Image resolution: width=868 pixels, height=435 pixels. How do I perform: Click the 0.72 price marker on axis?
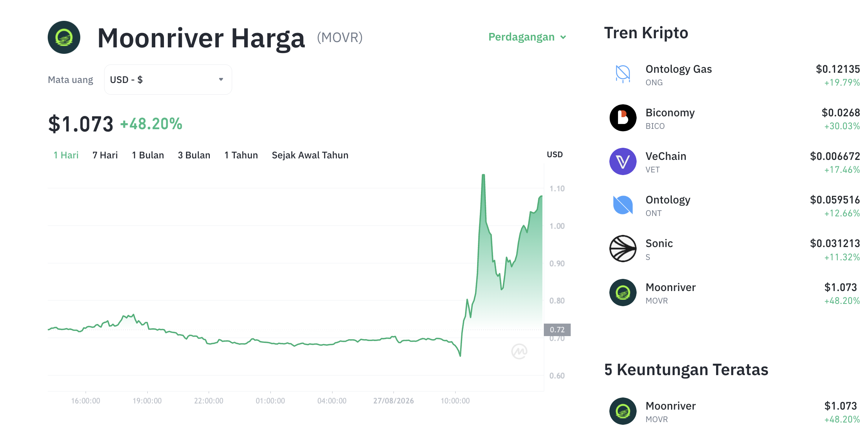557,330
